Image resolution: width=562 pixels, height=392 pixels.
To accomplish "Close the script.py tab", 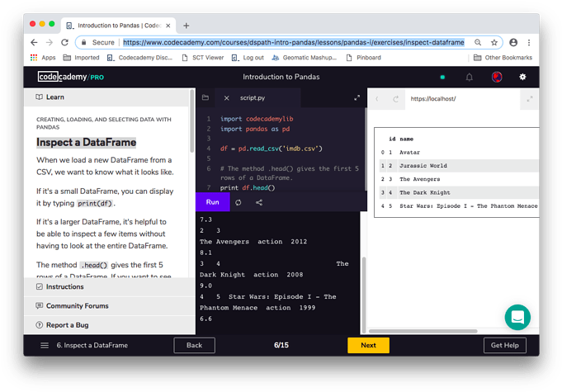I will click(226, 98).
